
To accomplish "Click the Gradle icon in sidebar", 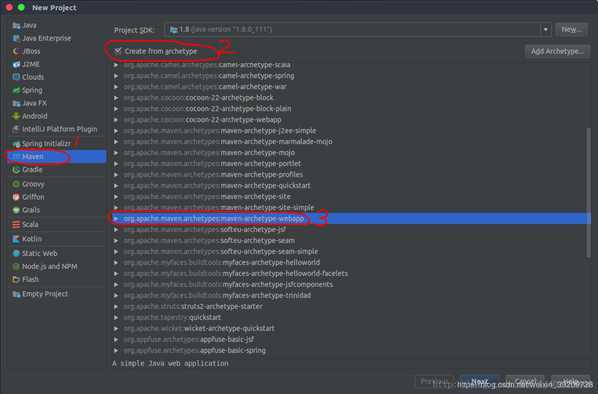I will click(x=16, y=170).
